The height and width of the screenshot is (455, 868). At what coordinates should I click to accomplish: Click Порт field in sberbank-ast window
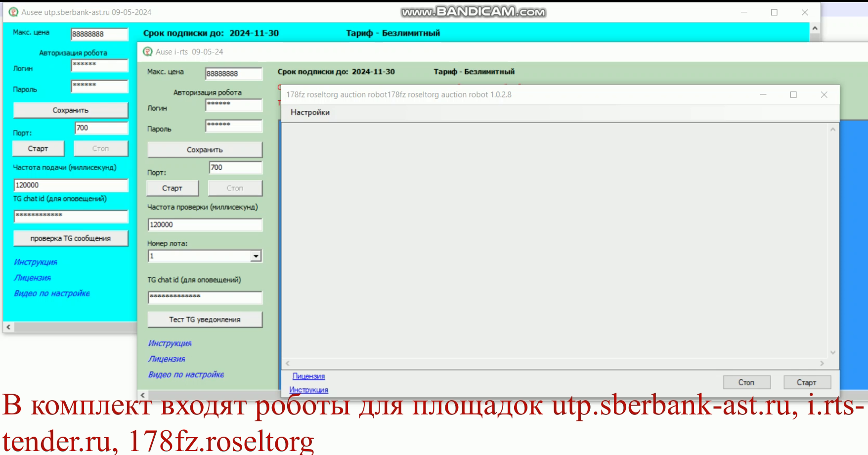(x=101, y=128)
